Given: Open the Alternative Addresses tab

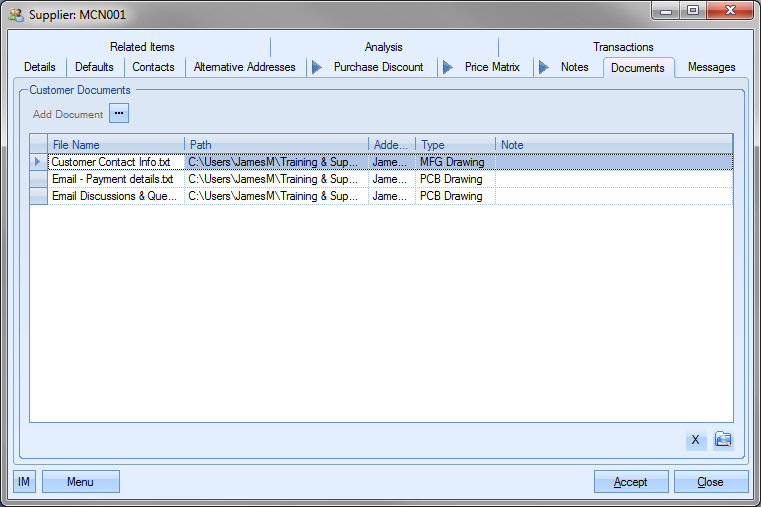Looking at the screenshot, I should tap(245, 68).
